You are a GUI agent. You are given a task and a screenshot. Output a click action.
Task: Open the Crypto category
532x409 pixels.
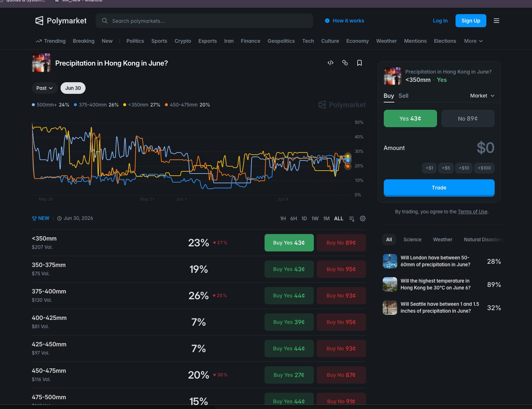(x=183, y=41)
